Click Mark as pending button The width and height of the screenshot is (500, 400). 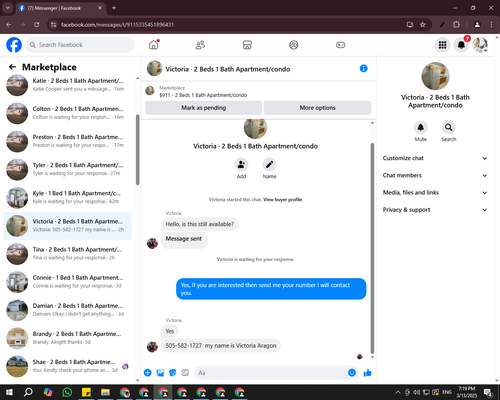pos(204,108)
